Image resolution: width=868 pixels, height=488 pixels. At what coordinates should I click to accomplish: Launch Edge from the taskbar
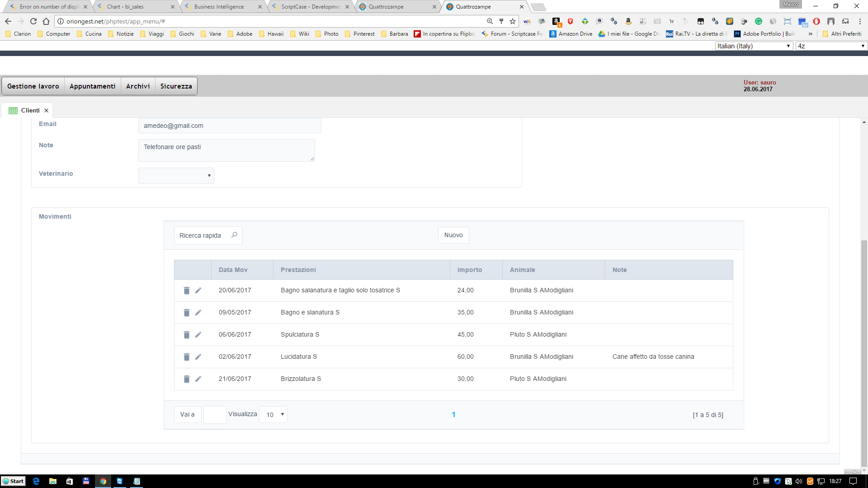click(36, 481)
